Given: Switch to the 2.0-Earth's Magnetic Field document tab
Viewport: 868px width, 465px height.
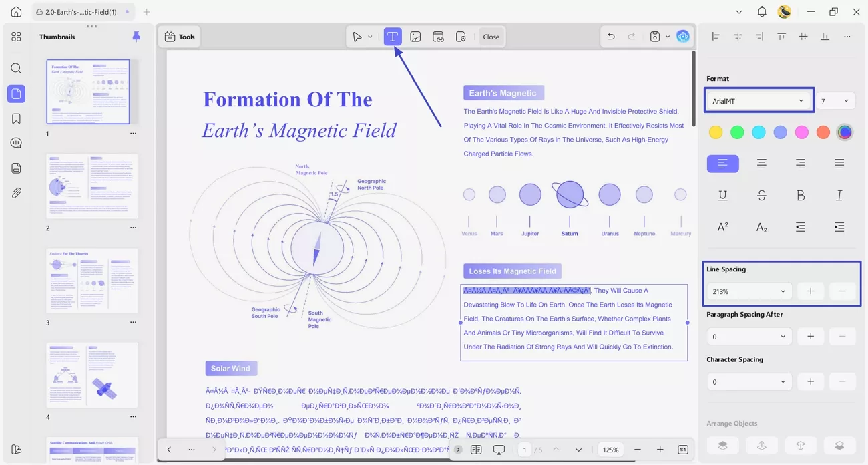Looking at the screenshot, I should pos(76,12).
